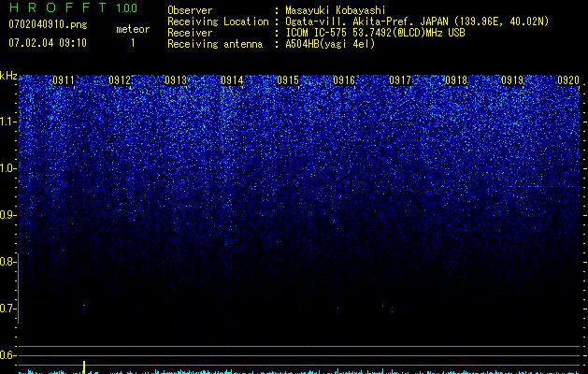This screenshot has width=588, height=374.
Task: Click the 0915 time marker
Action: [288, 80]
